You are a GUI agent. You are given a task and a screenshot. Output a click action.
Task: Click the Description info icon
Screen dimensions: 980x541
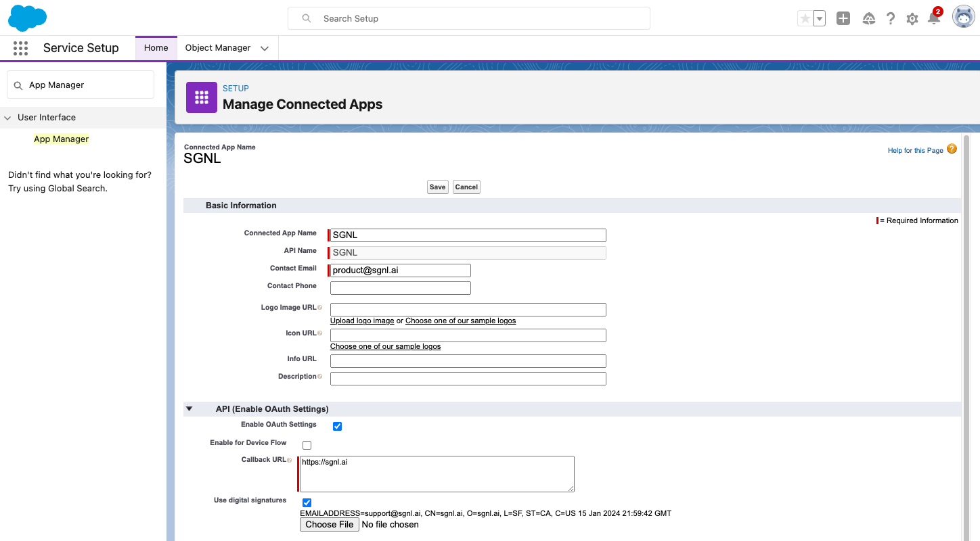319,377
